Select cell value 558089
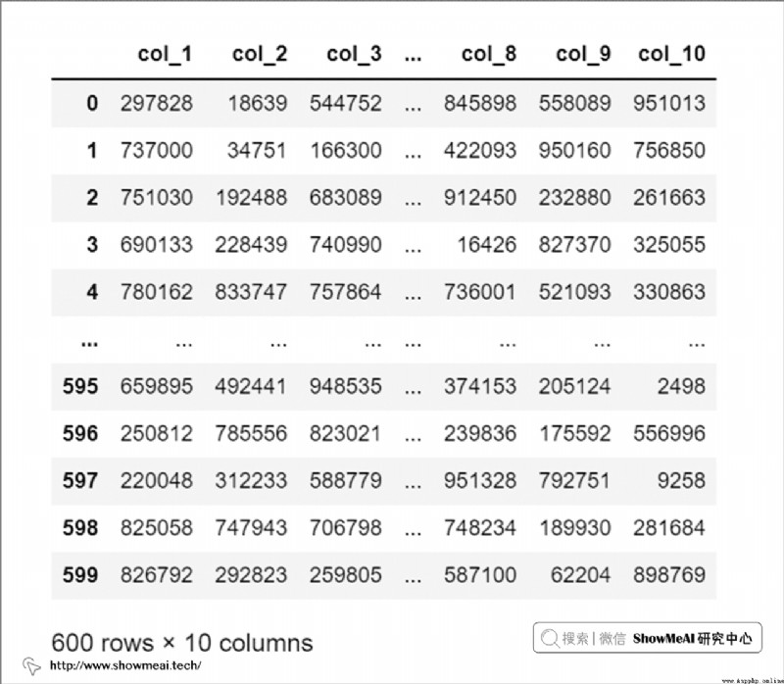 tap(574, 104)
